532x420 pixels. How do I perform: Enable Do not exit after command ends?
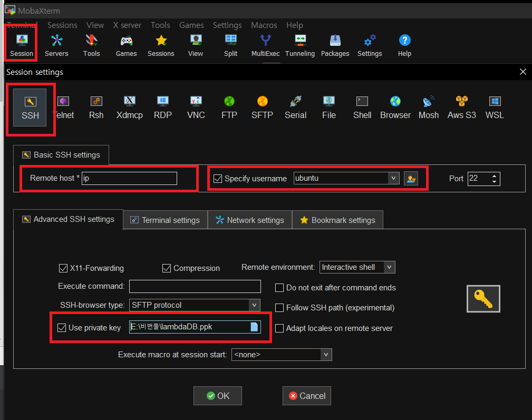coord(279,288)
